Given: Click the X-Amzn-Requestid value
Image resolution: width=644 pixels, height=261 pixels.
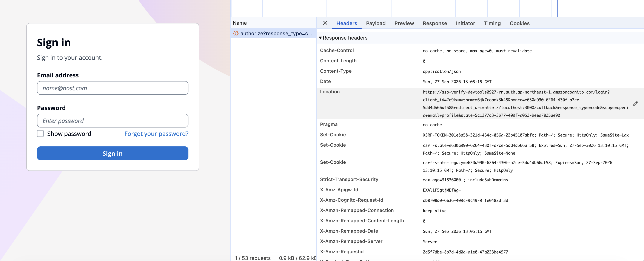Looking at the screenshot, I should point(465,252).
